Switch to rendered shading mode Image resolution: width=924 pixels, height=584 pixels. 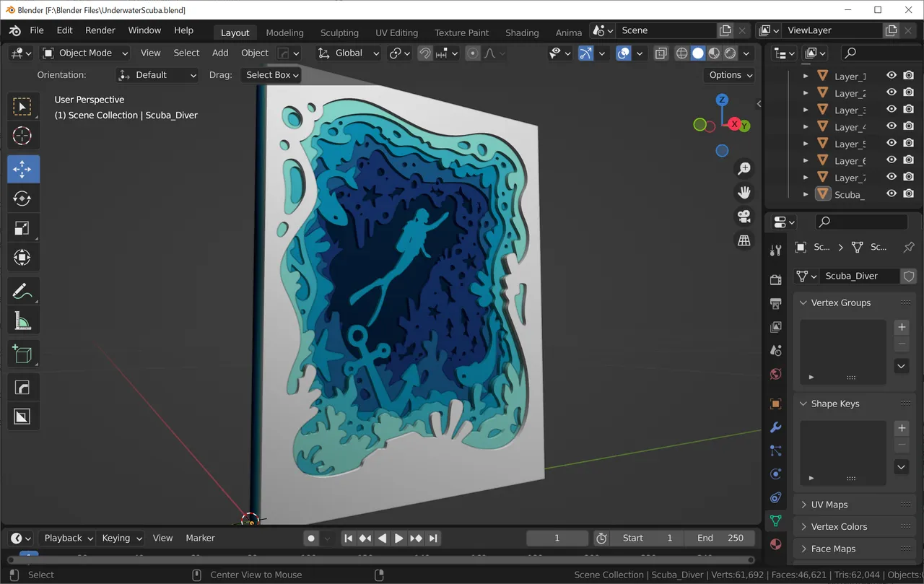tap(731, 53)
